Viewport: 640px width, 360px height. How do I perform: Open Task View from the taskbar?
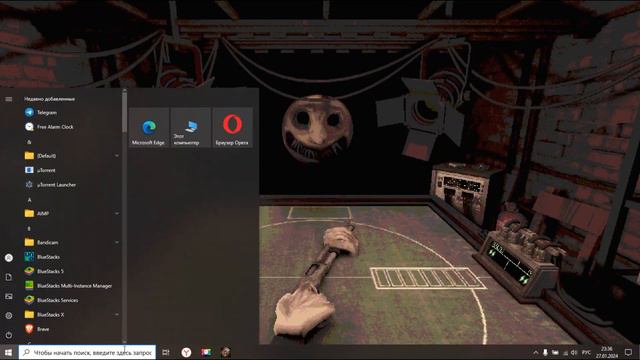coord(166,352)
